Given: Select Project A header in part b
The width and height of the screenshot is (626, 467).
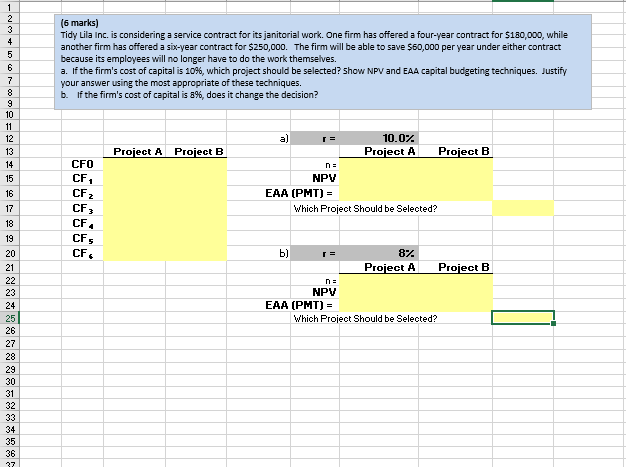Looking at the screenshot, I should (379, 267).
